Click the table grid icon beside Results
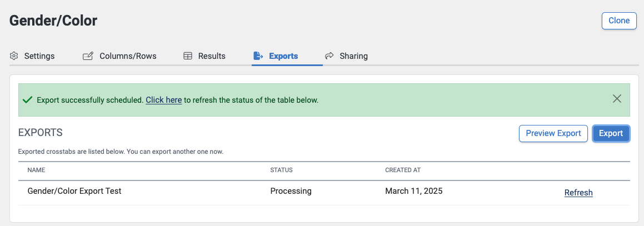 coord(188,56)
